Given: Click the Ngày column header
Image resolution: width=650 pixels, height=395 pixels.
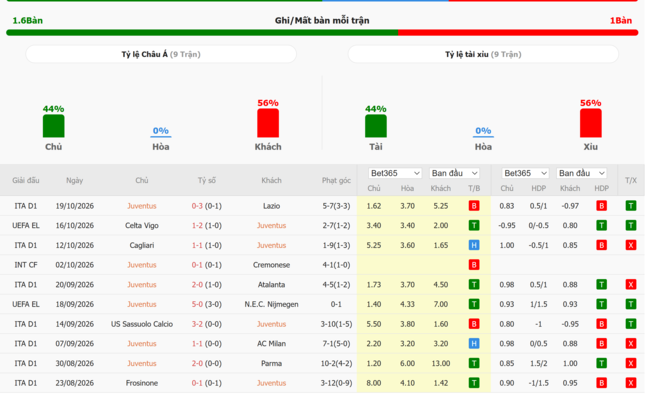Looking at the screenshot, I should click(x=75, y=180).
